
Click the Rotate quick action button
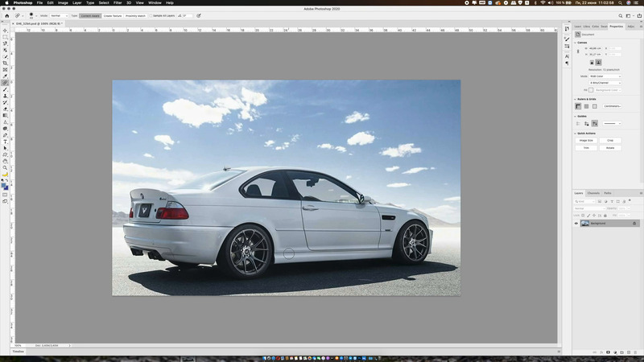[x=609, y=148]
